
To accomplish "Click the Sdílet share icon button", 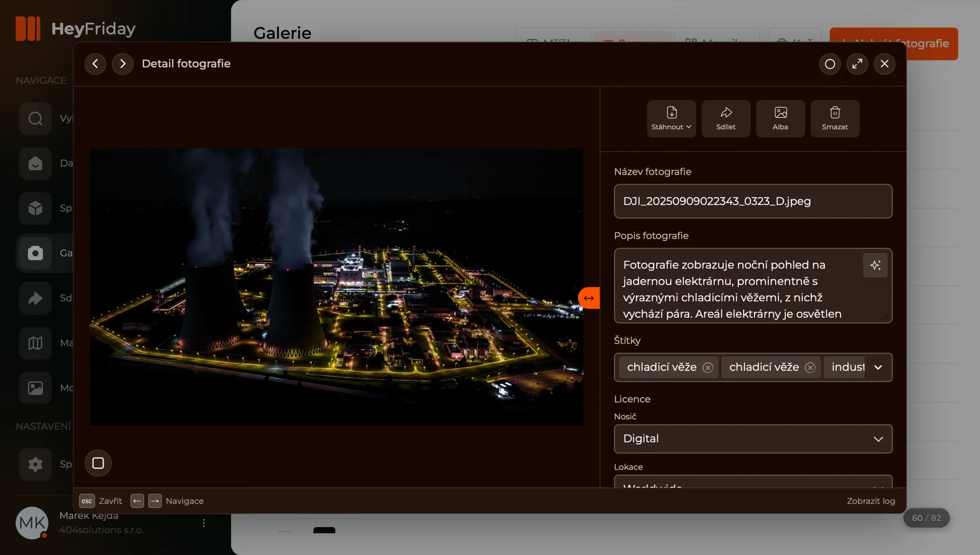I will coord(726,119).
